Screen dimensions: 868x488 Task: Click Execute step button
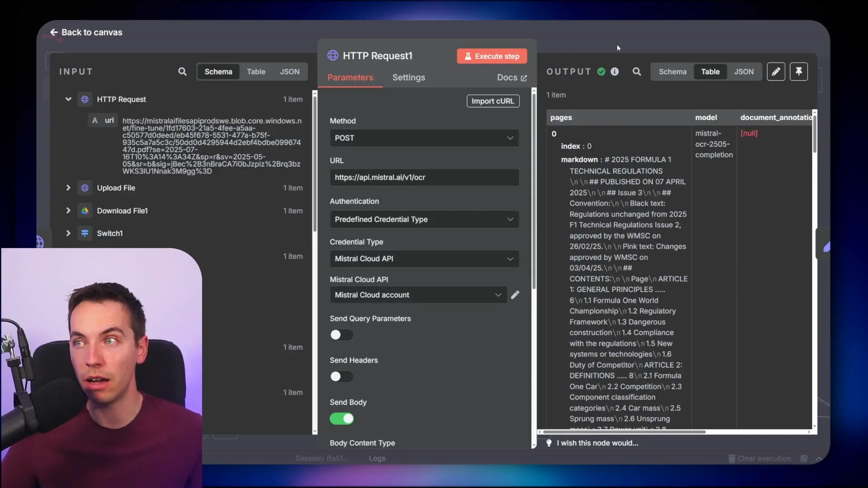(492, 56)
